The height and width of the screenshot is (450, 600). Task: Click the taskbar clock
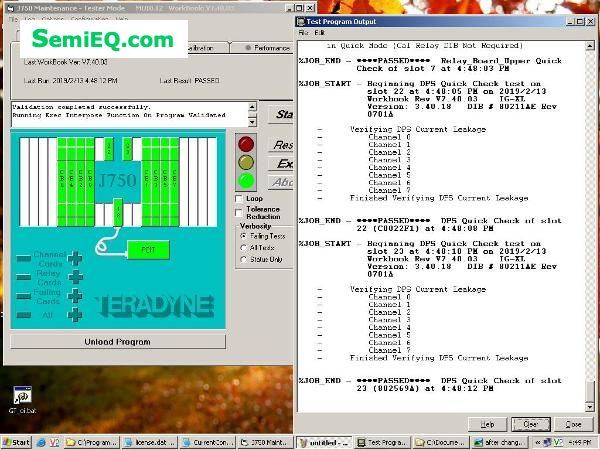click(x=581, y=443)
